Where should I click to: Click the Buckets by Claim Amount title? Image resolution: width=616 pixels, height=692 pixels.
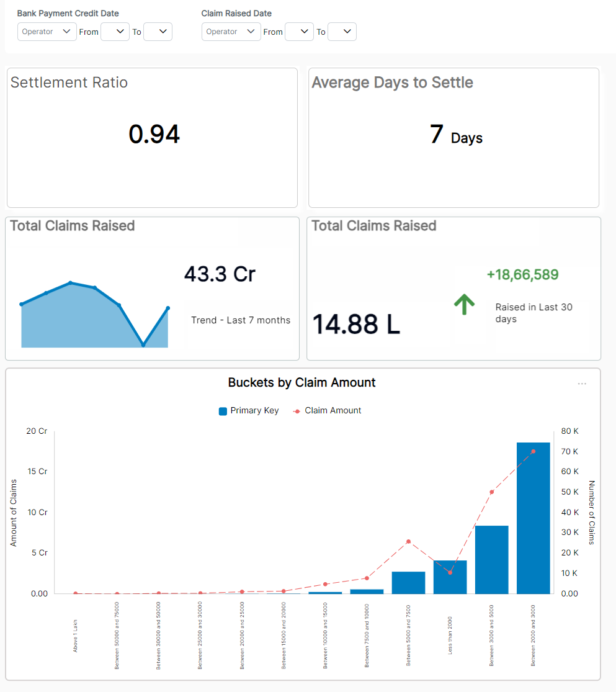pos(301,383)
